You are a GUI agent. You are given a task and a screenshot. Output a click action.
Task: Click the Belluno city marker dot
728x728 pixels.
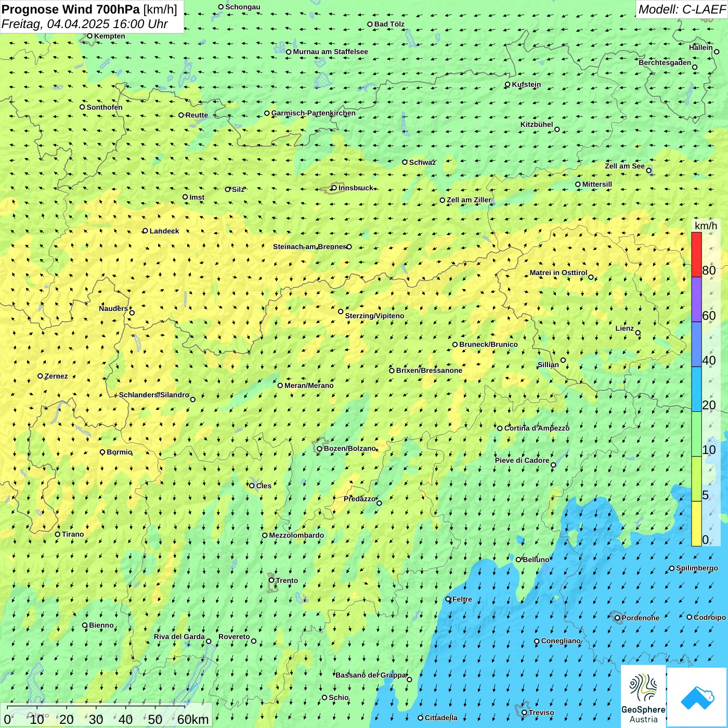pyautogui.click(x=518, y=560)
